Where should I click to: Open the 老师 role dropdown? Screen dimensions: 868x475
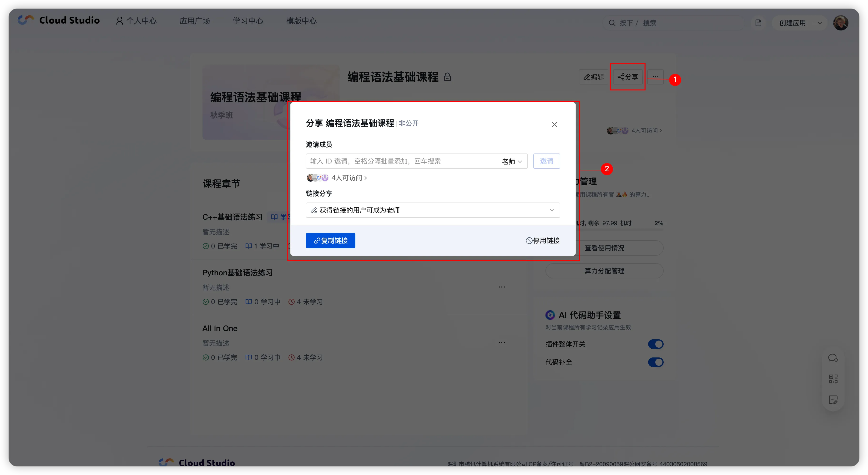pyautogui.click(x=511, y=162)
